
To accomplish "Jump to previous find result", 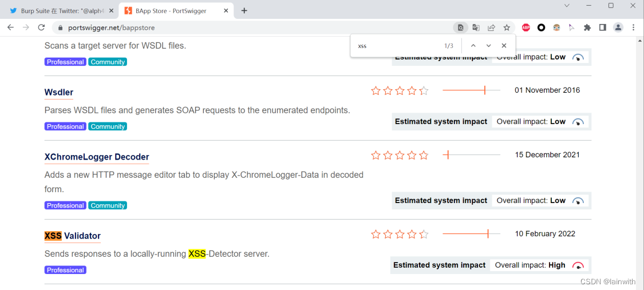I will click(473, 46).
